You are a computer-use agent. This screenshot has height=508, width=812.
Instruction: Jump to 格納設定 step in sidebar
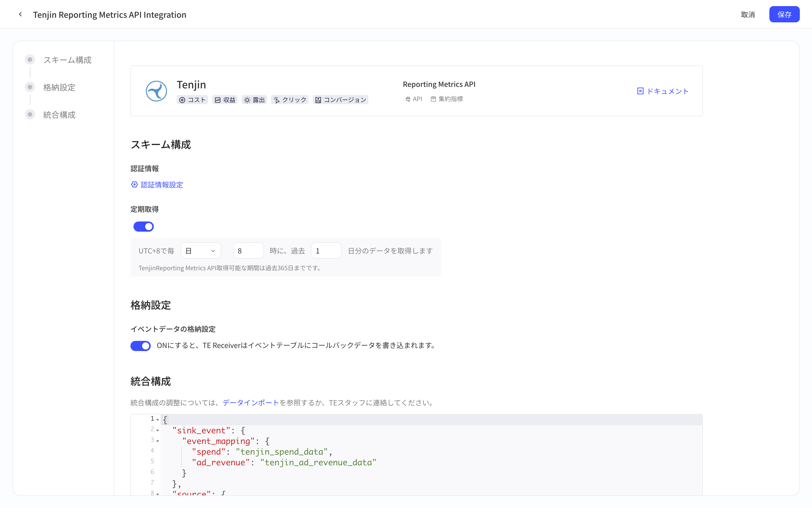point(59,87)
